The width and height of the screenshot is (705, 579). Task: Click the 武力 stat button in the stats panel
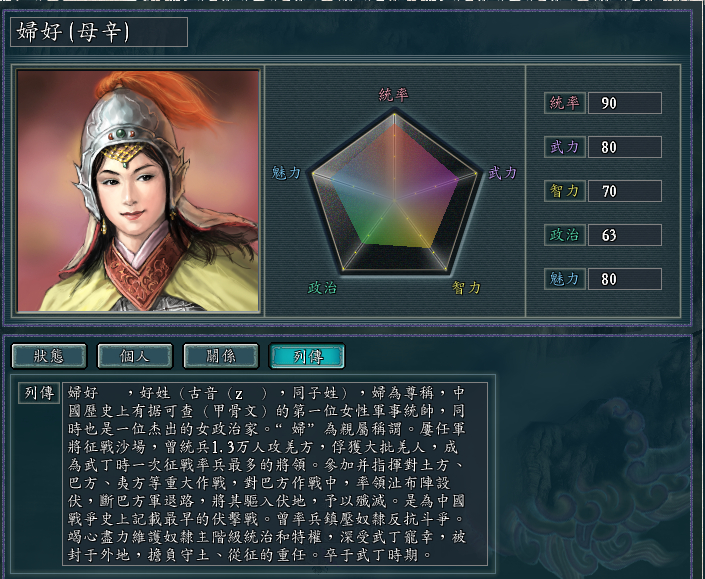point(564,147)
